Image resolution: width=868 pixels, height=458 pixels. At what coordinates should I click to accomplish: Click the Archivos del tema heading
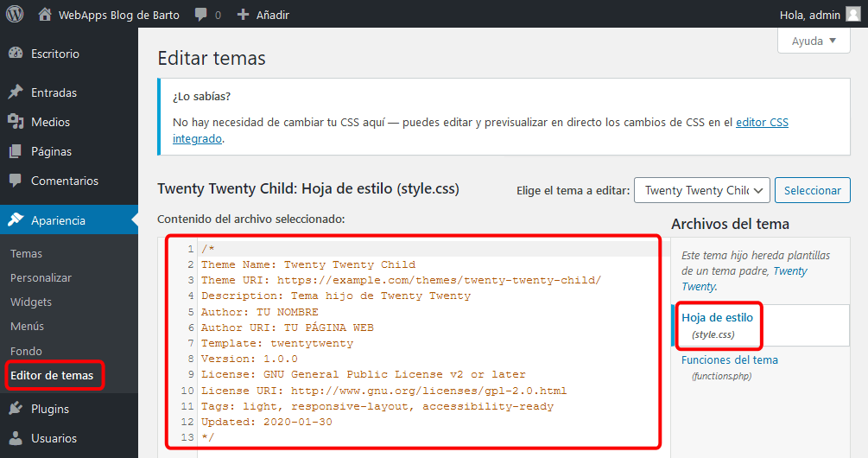730,224
